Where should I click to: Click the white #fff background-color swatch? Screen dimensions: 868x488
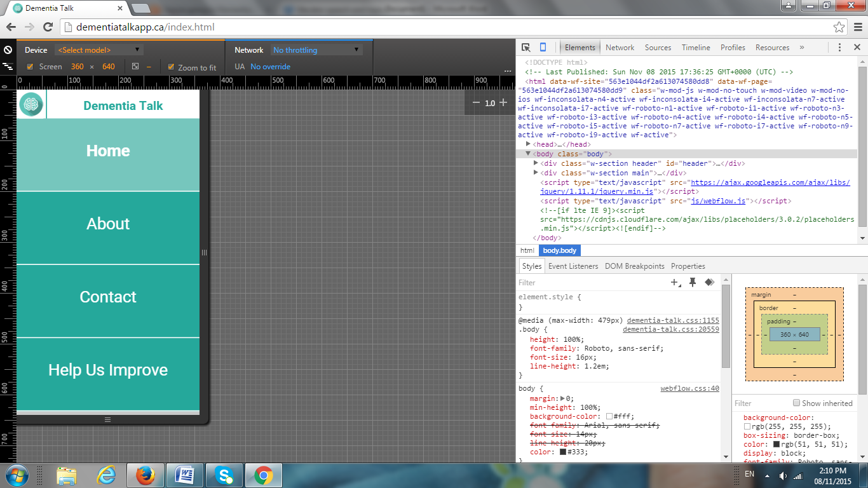point(609,416)
